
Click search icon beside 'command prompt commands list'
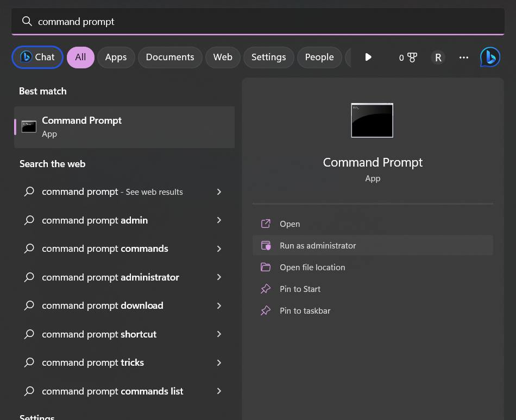coord(29,391)
